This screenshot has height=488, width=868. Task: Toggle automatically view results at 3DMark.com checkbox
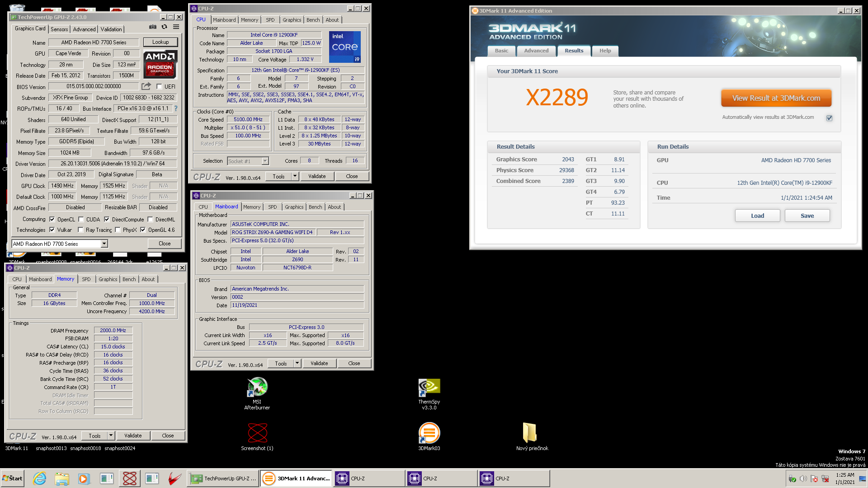coord(829,118)
